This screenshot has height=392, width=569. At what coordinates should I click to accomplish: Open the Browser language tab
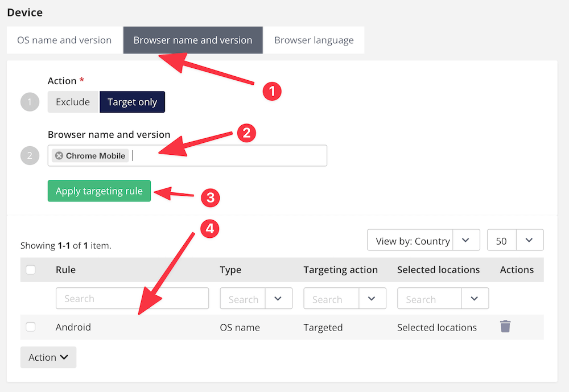[314, 40]
